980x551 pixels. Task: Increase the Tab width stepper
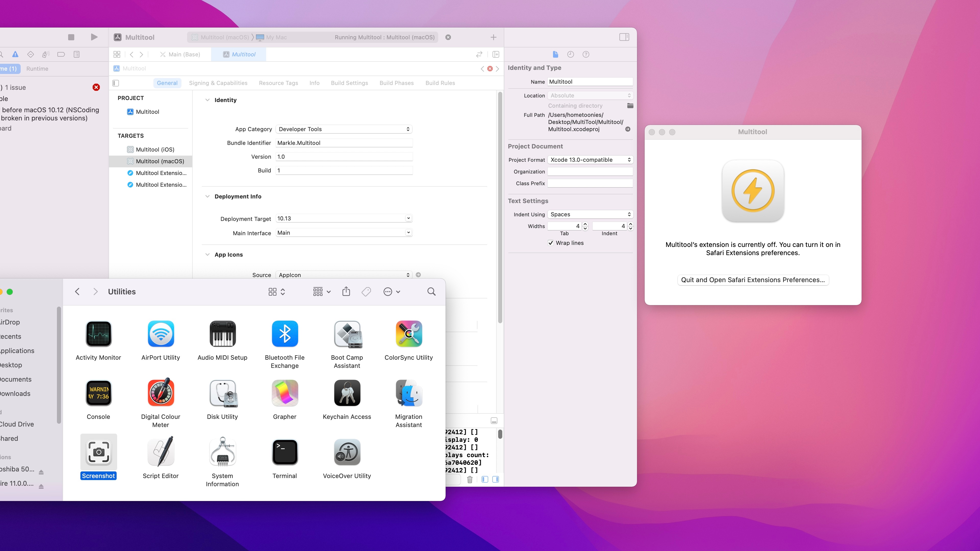585,224
